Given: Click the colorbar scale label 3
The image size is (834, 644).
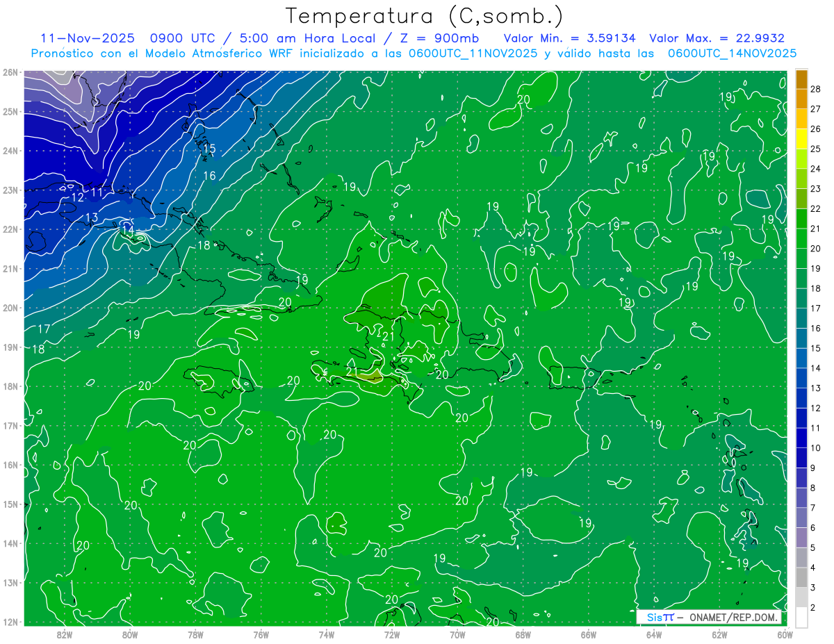Looking at the screenshot, I should pos(813,587).
